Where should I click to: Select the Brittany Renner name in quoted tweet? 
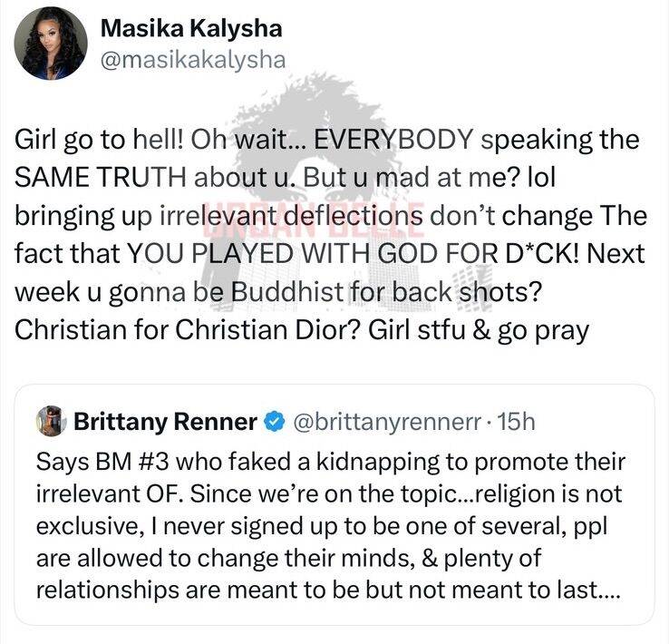coord(165,422)
